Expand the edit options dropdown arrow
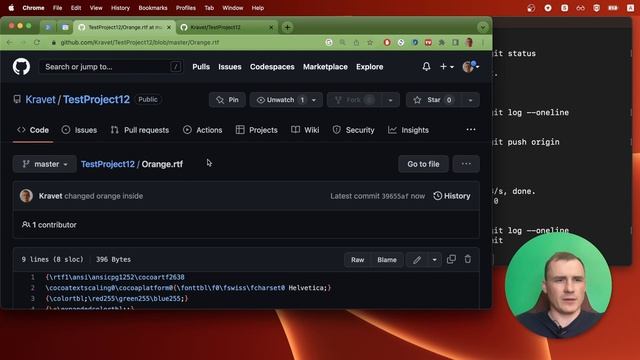Image resolution: width=640 pixels, height=360 pixels. pyautogui.click(x=434, y=260)
